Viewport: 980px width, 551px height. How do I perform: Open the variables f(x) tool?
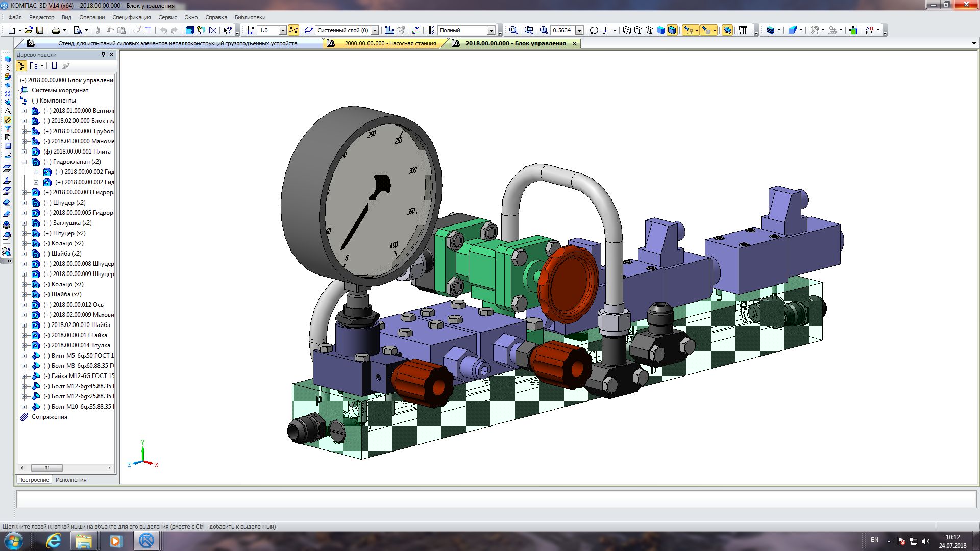(x=212, y=30)
